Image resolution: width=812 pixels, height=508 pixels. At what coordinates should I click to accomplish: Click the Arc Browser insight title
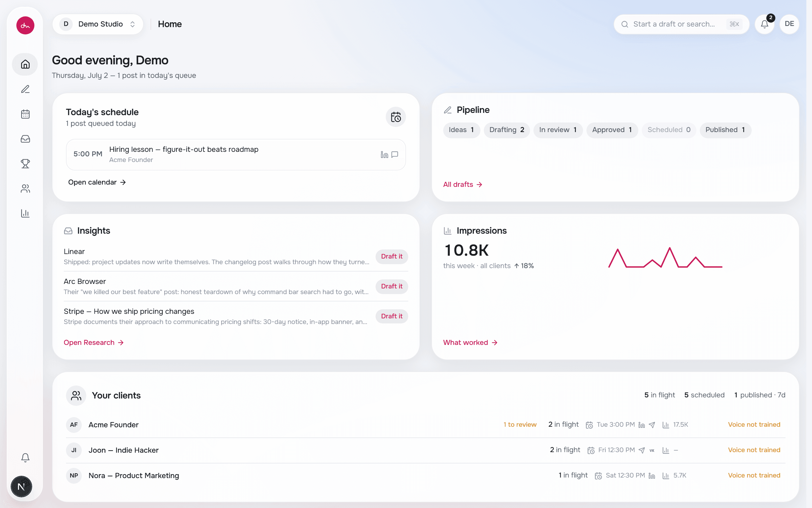(85, 282)
